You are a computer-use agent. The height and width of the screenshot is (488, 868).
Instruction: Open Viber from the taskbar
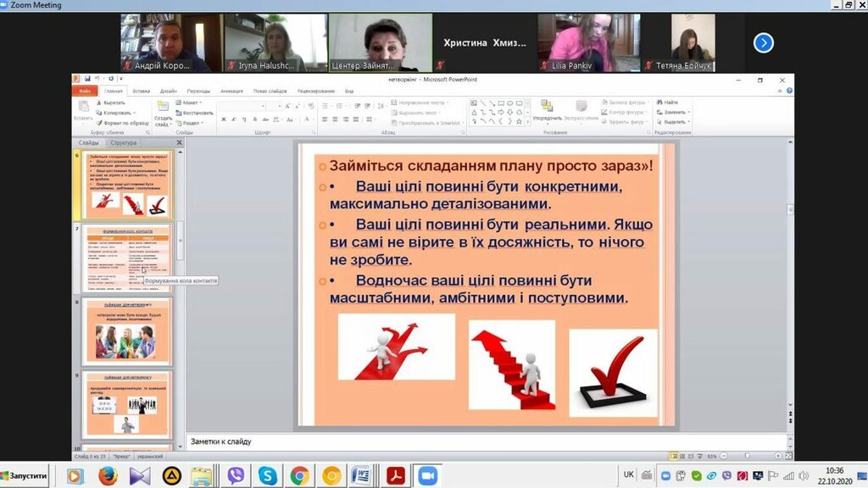(x=236, y=476)
